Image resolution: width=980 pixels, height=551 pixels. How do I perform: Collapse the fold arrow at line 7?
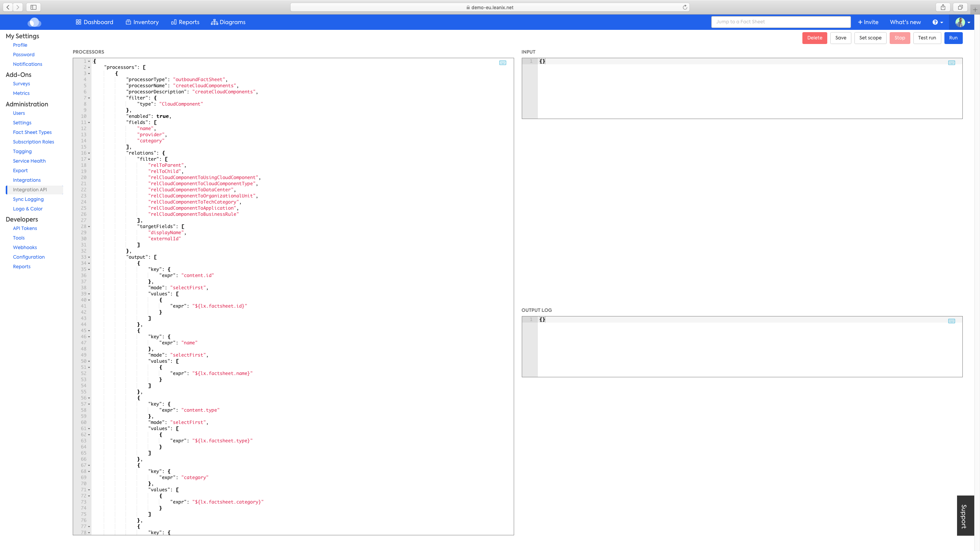click(89, 98)
